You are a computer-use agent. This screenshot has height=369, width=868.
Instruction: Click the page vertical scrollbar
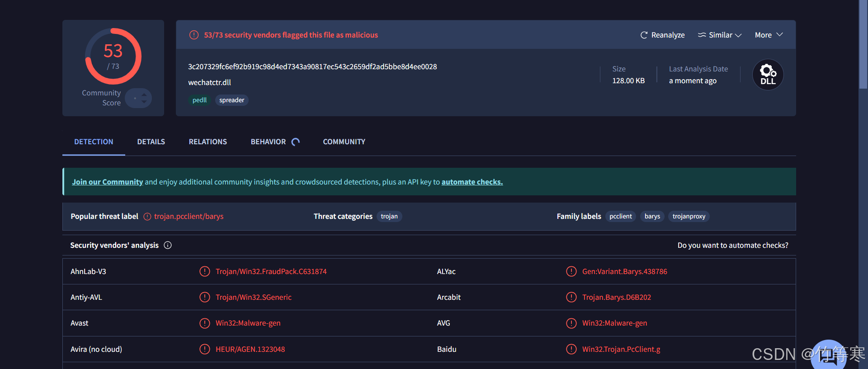tap(863, 44)
